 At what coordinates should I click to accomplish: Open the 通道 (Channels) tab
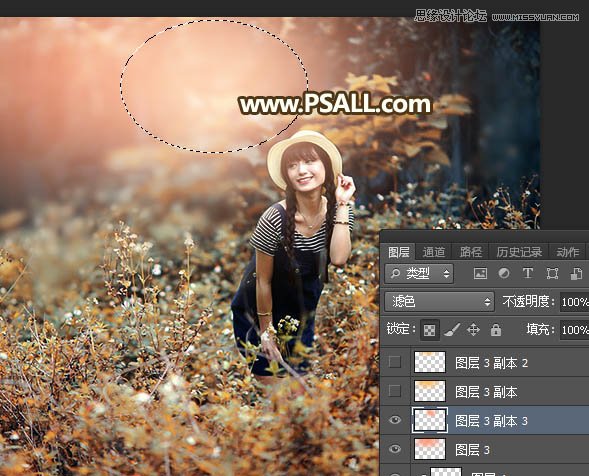coord(434,252)
